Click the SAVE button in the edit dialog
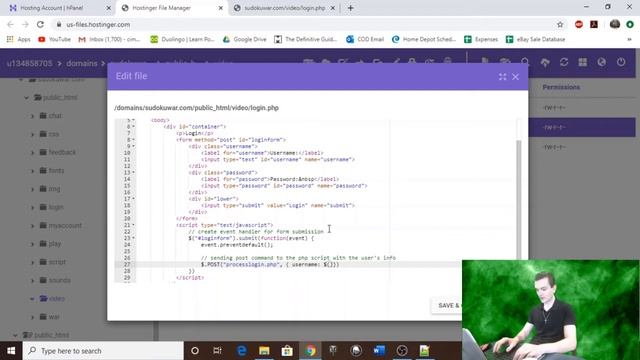 click(x=448, y=305)
